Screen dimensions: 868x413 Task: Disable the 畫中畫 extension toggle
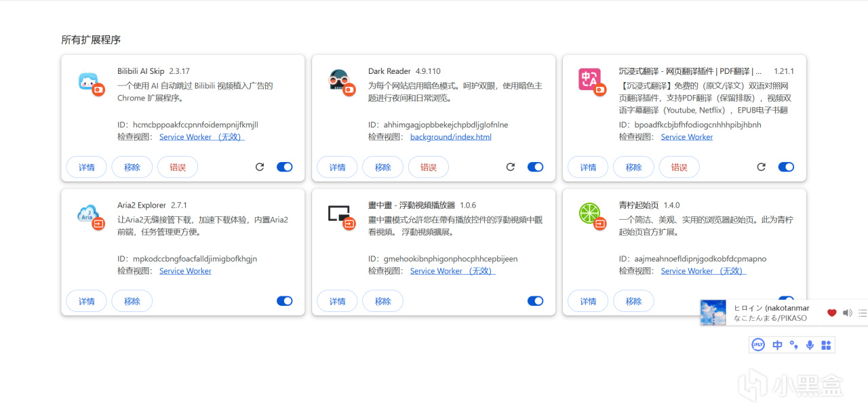[536, 301]
